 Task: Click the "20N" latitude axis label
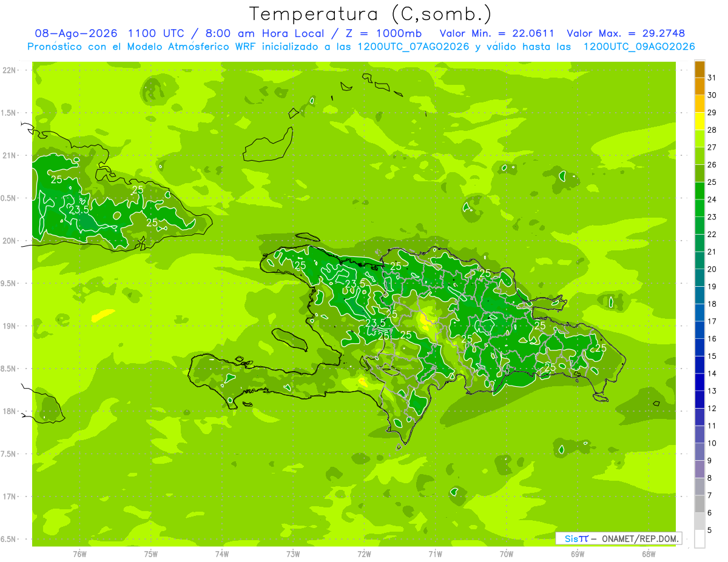(10, 241)
